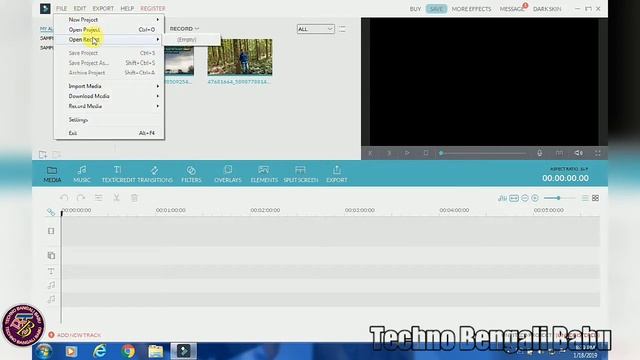Stop the preview playback

tap(426, 153)
